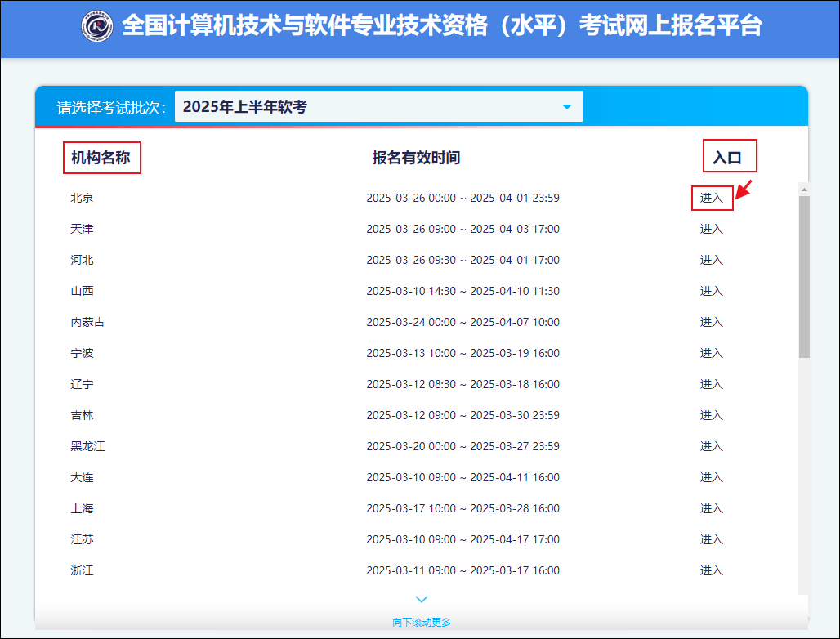
Task: Click the vertical scrollbar on the right
Action: pyautogui.click(x=802, y=245)
